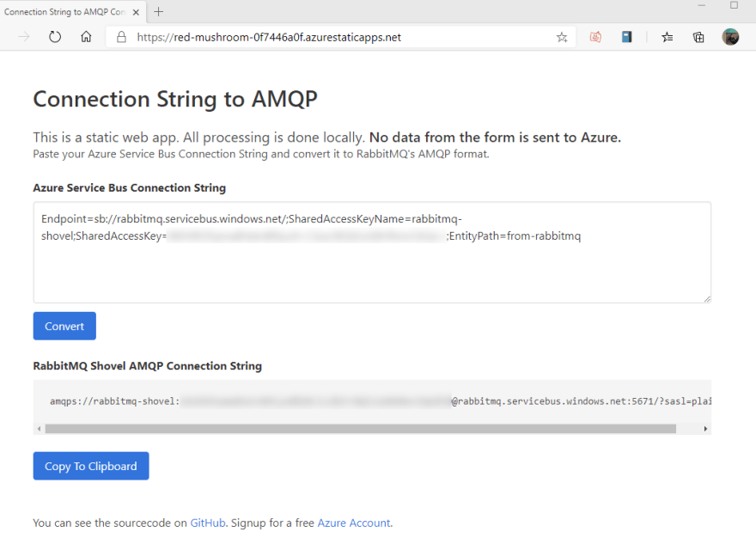Click the left scroll arrow of AMQP output

tap(39, 429)
